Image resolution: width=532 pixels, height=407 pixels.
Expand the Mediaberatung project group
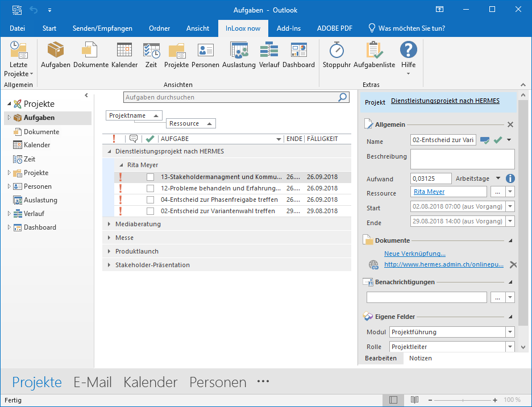(109, 224)
